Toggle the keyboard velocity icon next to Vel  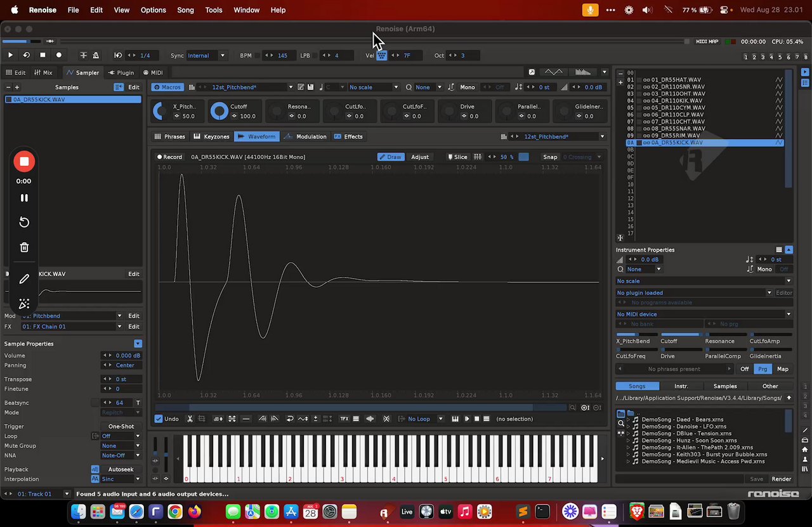[x=381, y=55]
